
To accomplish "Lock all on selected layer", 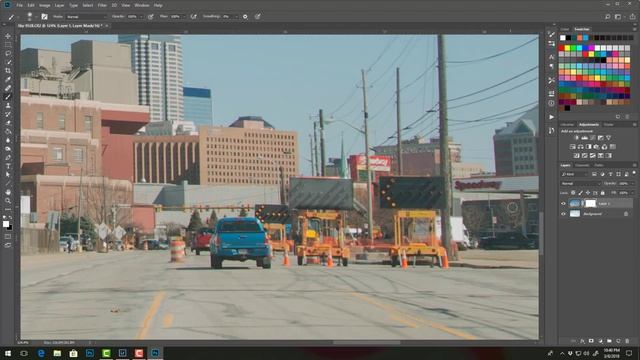I will [603, 193].
